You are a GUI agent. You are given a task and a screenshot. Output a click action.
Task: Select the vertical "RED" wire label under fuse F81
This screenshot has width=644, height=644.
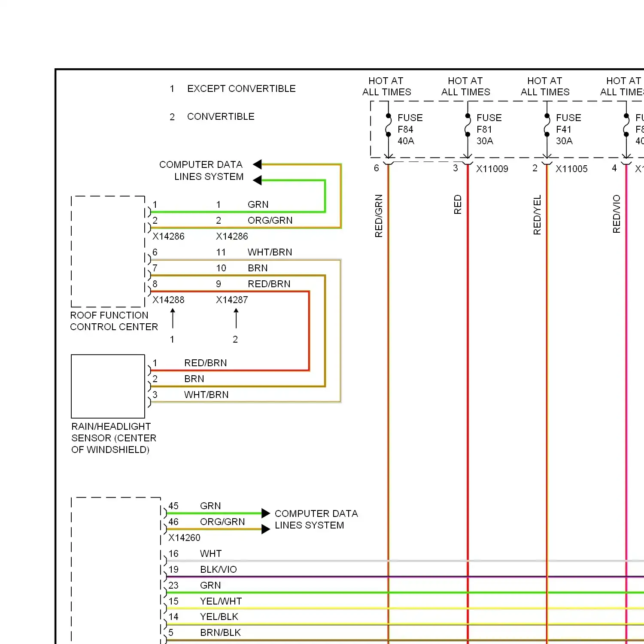(x=458, y=204)
